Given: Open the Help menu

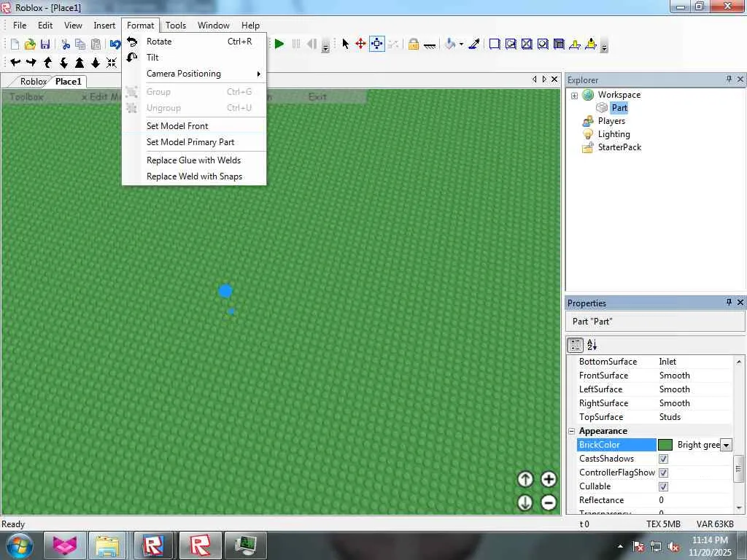Looking at the screenshot, I should point(250,26).
